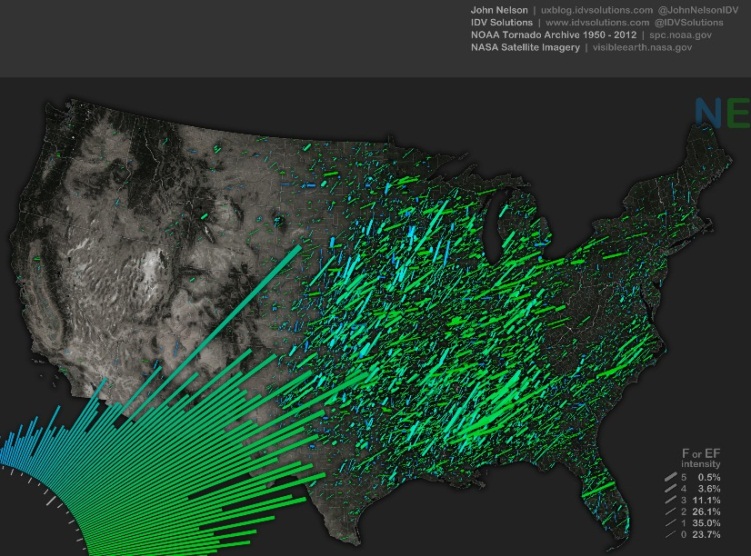Image resolution: width=751 pixels, height=556 pixels.
Task: Click the @JohnNelsonIDV handle
Action: (x=697, y=10)
